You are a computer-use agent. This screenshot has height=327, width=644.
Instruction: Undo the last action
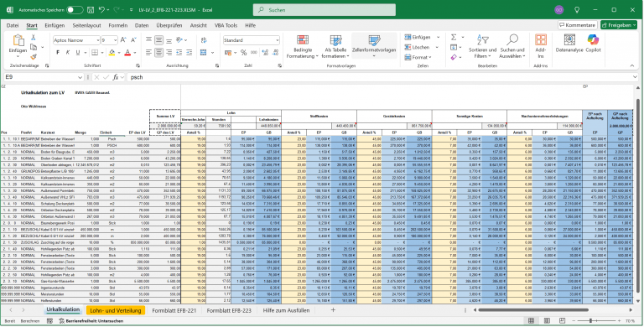[101, 9]
